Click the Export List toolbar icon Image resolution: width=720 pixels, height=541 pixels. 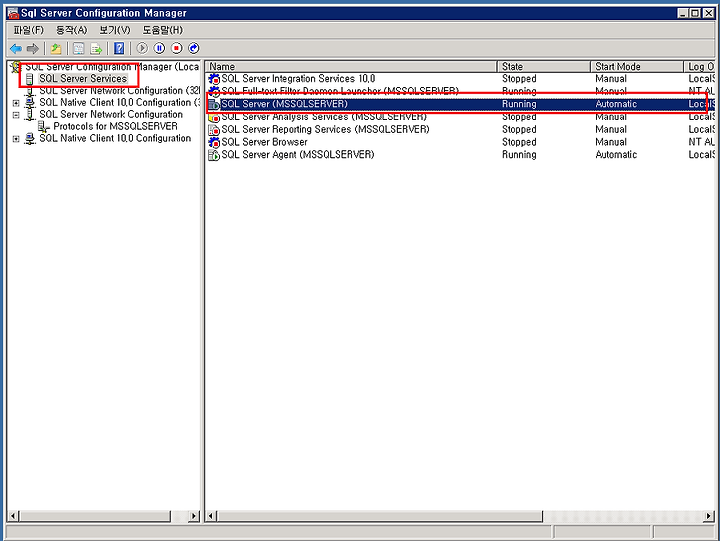[96, 48]
